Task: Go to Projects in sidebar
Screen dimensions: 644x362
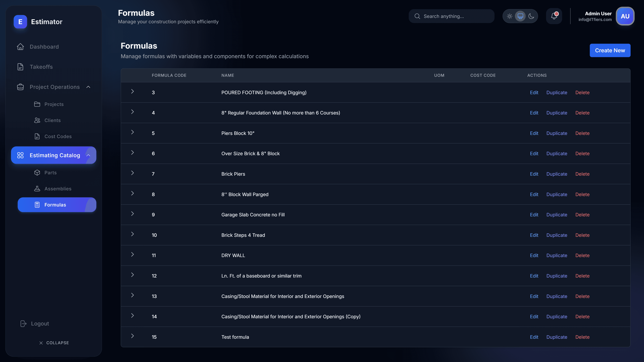Action: (57, 104)
